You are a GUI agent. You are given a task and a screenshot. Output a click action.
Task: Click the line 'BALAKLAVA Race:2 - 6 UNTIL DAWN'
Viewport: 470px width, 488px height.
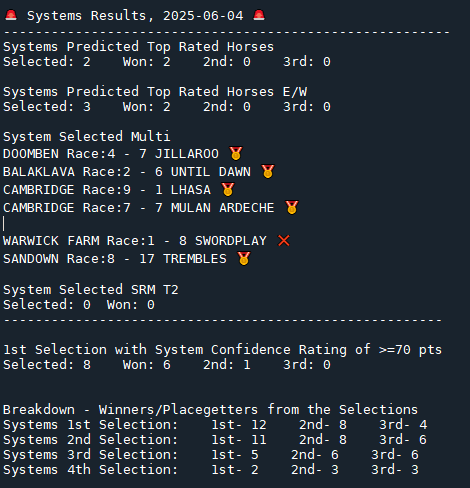127,172
